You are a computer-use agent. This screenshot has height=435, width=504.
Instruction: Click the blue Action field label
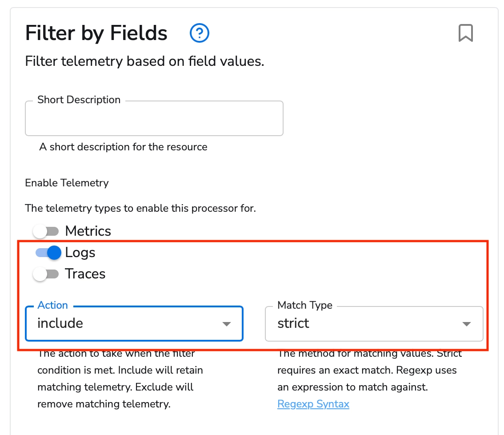52,305
